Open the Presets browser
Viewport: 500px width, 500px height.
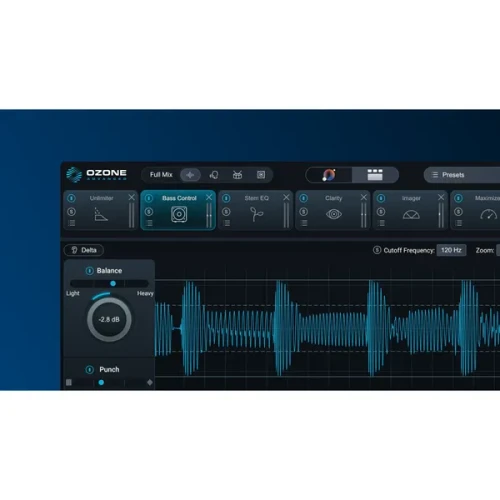coord(462,175)
